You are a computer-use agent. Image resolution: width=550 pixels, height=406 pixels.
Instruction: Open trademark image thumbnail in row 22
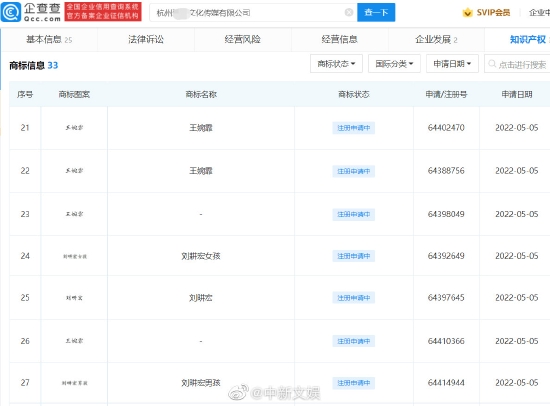pos(74,171)
